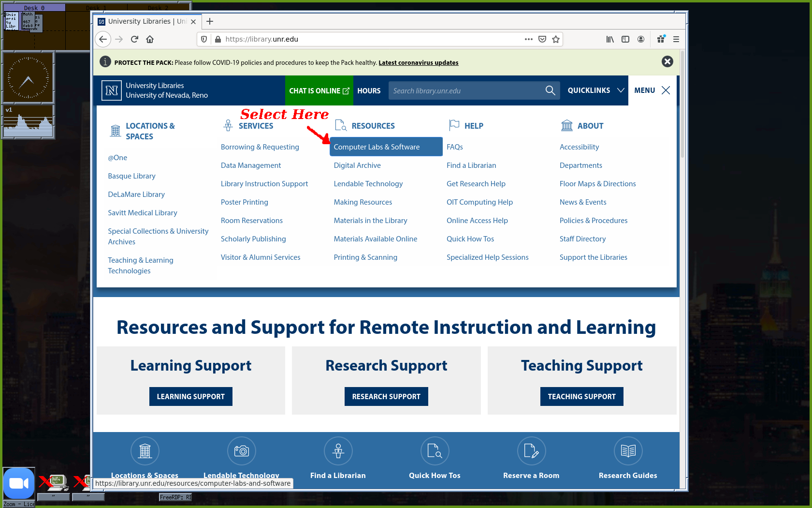Open the Firefox hamburger menu
Image resolution: width=812 pixels, height=508 pixels.
point(676,39)
